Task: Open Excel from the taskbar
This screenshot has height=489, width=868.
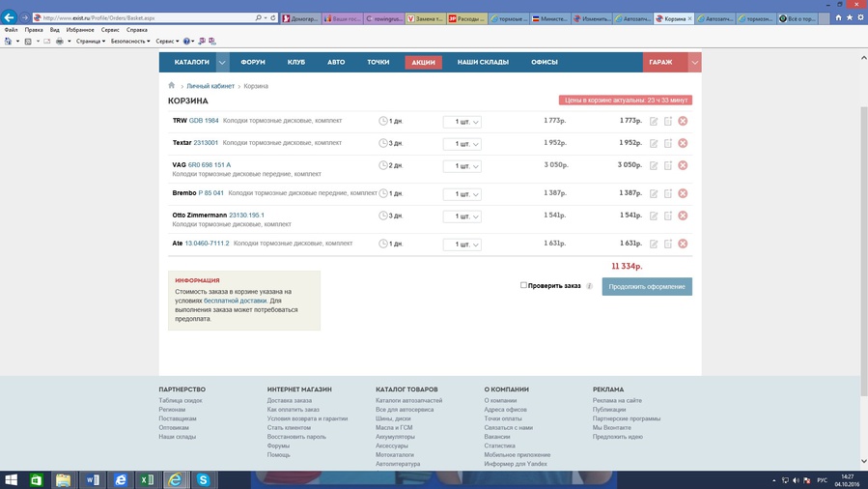Action: tap(147, 479)
